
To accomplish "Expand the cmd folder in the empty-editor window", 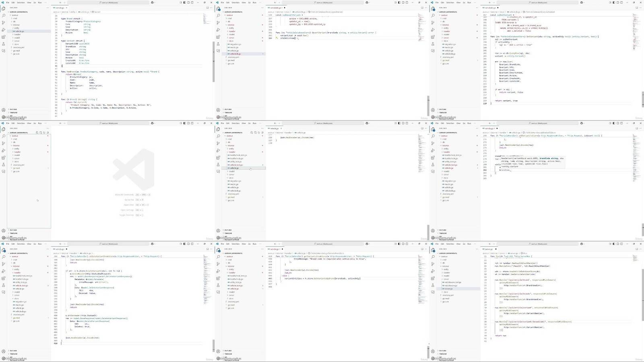I will tap(15, 139).
